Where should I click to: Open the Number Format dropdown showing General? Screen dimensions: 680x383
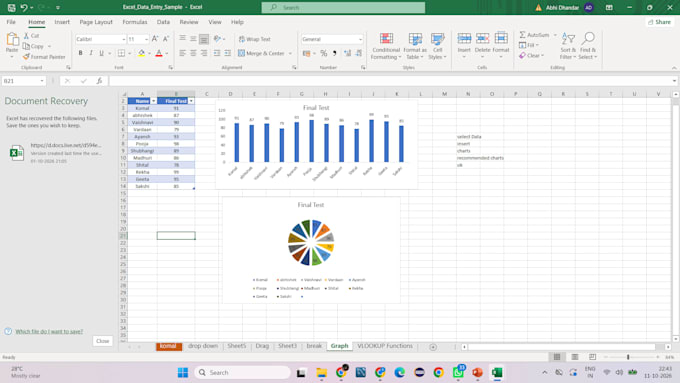pyautogui.click(x=360, y=39)
